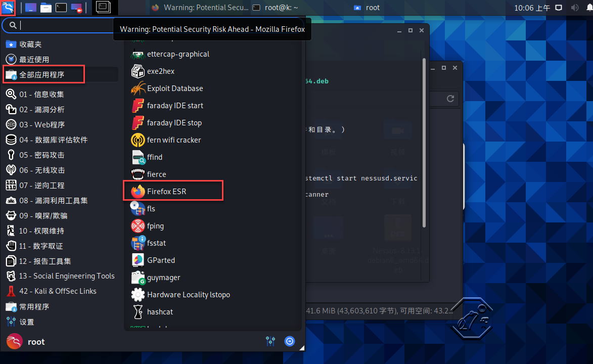Launch ettercap-graphical from the list
The image size is (593, 364).
(x=213, y=54)
